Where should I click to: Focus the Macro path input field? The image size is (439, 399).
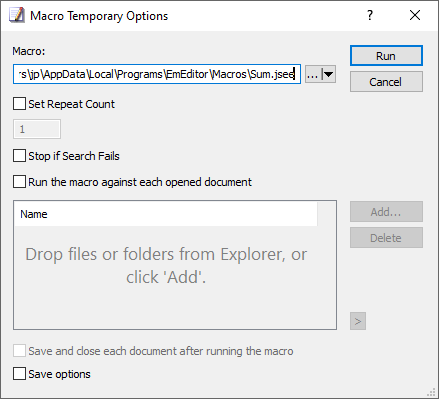[157, 74]
